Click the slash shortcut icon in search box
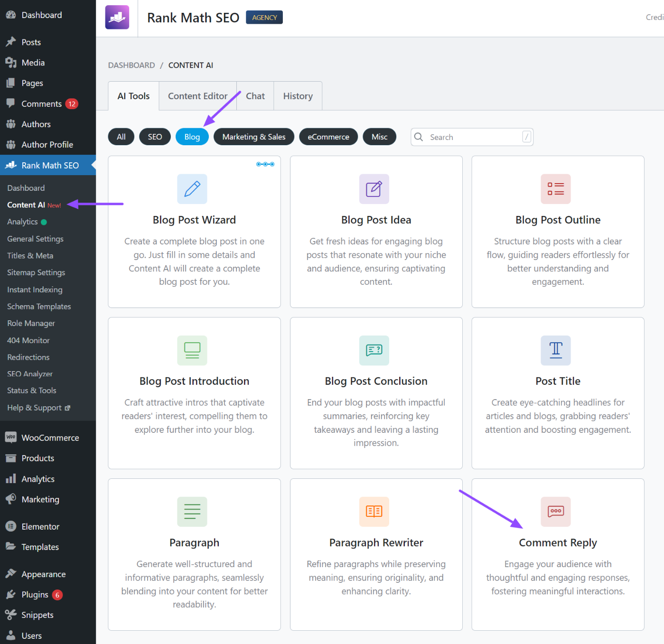Screen dimensions: 664x644 pos(526,137)
